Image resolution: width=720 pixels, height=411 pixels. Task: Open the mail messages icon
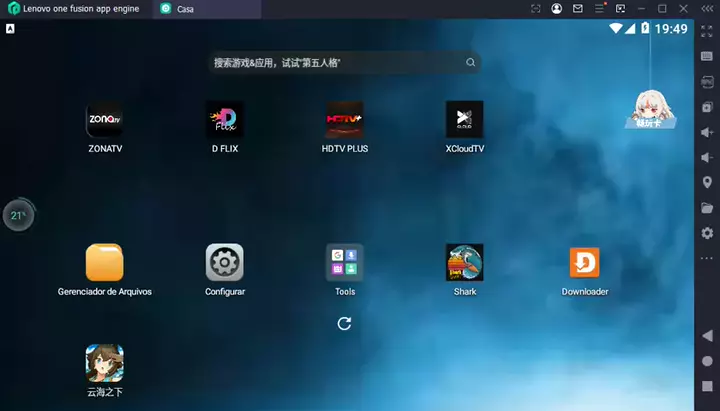tap(578, 8)
